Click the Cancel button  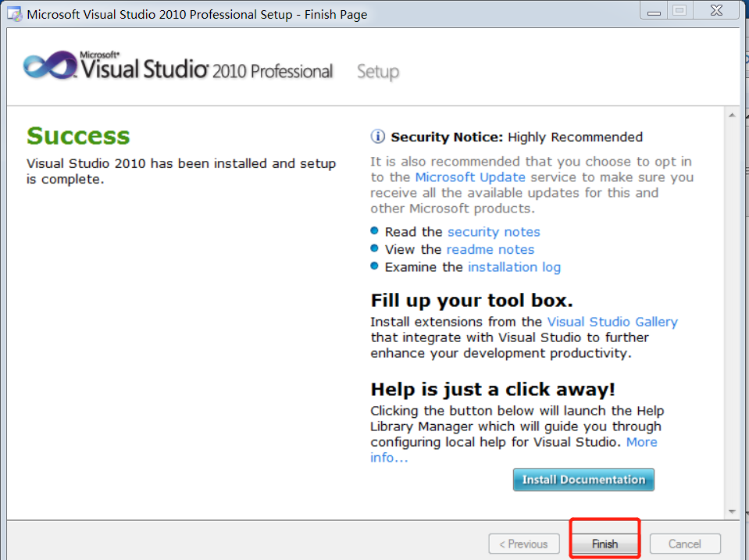point(684,544)
